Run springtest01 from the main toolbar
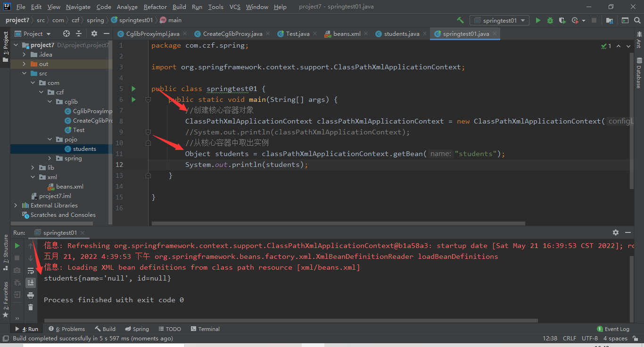This screenshot has width=644, height=347. click(538, 20)
